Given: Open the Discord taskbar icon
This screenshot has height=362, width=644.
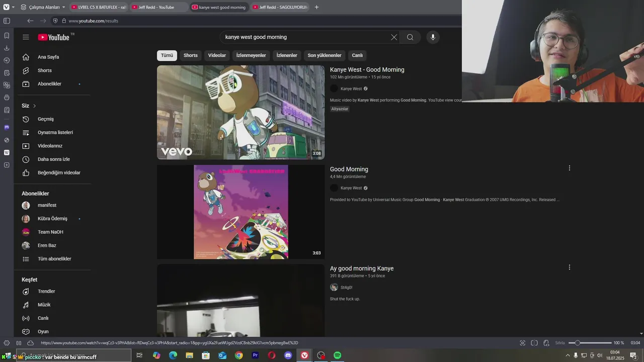Looking at the screenshot, I should tap(288, 355).
